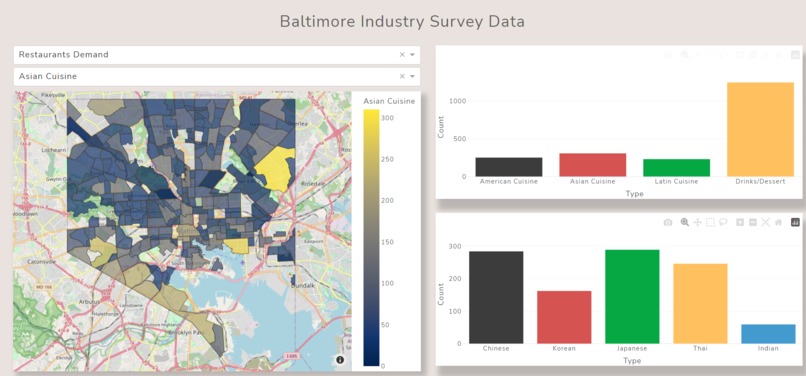Click the American Cuisine bar

tap(508, 167)
